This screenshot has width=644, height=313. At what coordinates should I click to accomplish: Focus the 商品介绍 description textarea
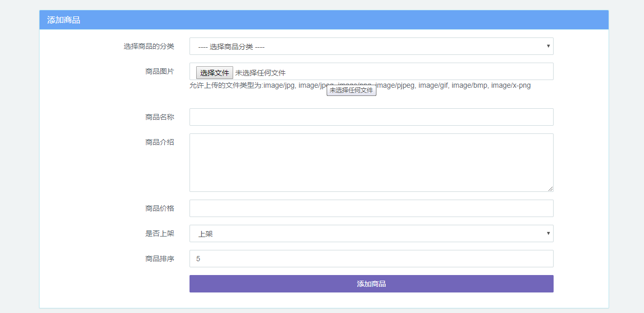[371, 162]
